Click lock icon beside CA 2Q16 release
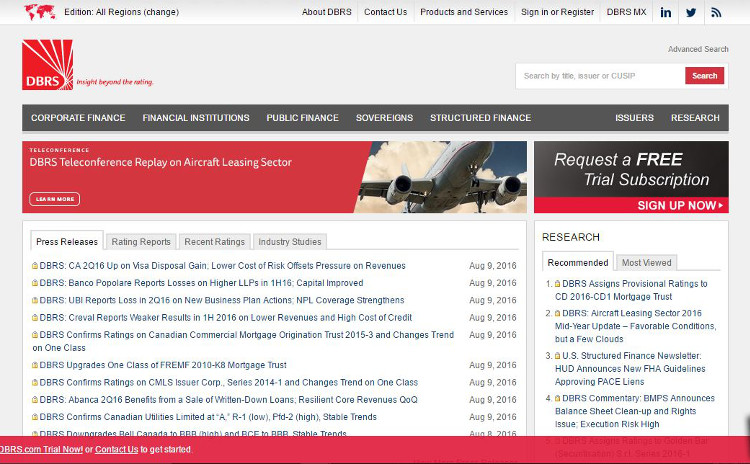This screenshot has width=750, height=464. tap(35, 265)
